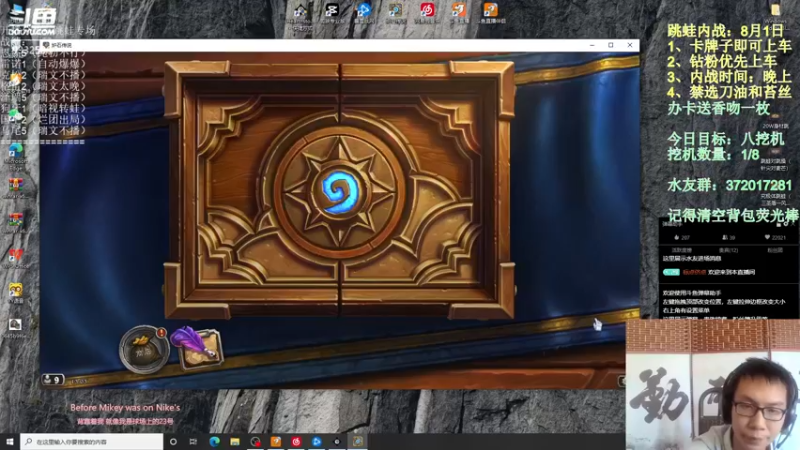The height and width of the screenshot is (450, 800).
Task: Open the red NetEase Music desktop shortcut
Action: point(427,12)
